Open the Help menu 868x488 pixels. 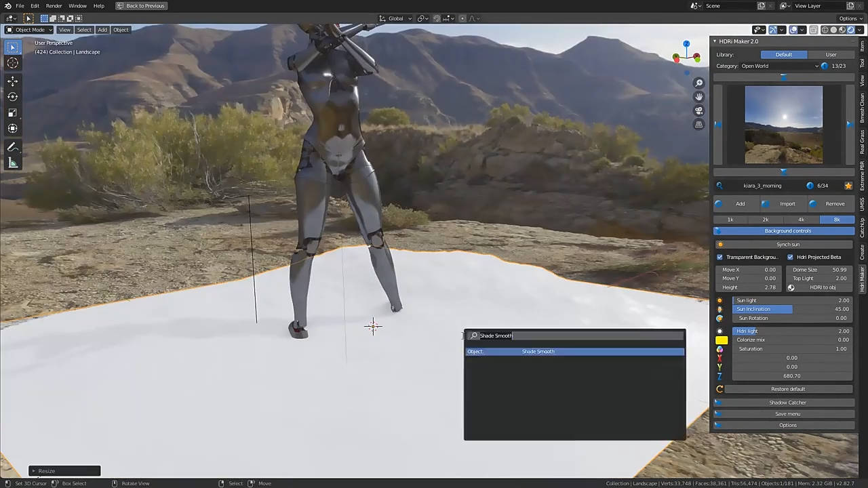99,6
